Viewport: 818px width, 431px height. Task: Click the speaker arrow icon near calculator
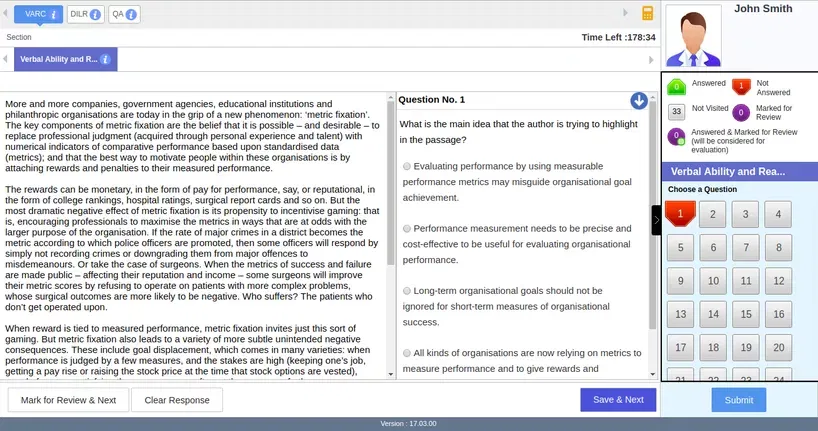click(626, 14)
